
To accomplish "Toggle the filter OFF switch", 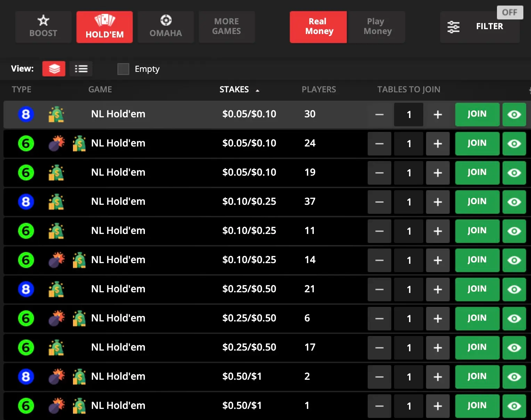I will coord(510,12).
